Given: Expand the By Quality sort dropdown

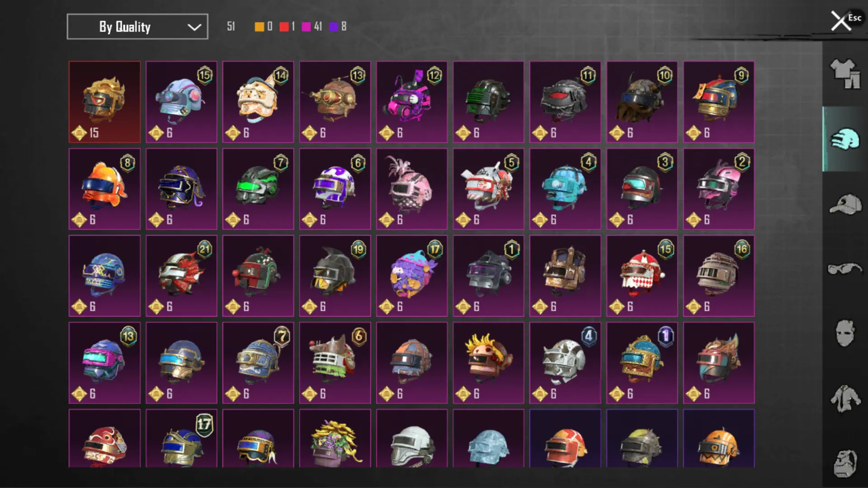Looking at the screenshot, I should [137, 27].
